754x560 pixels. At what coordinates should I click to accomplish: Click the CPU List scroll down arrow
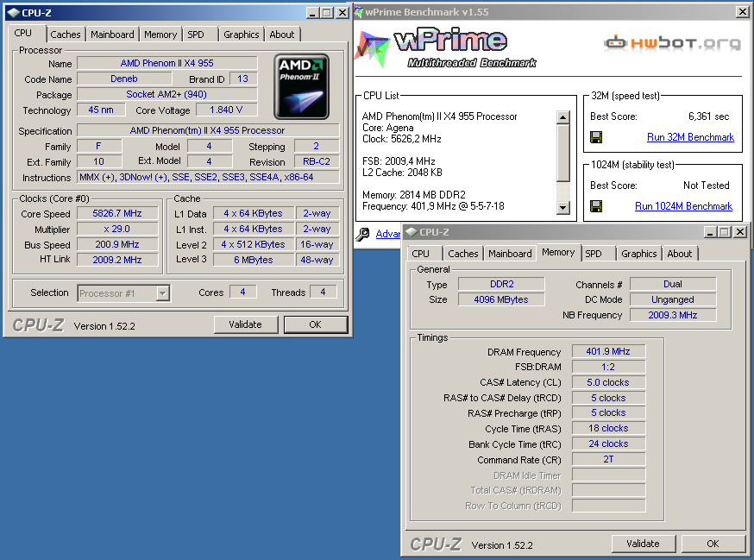click(563, 208)
